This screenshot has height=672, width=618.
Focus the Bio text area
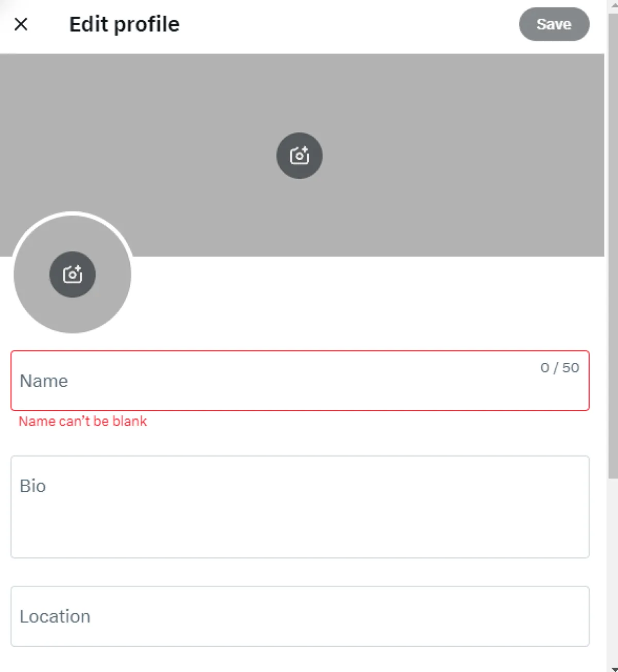coord(300,507)
